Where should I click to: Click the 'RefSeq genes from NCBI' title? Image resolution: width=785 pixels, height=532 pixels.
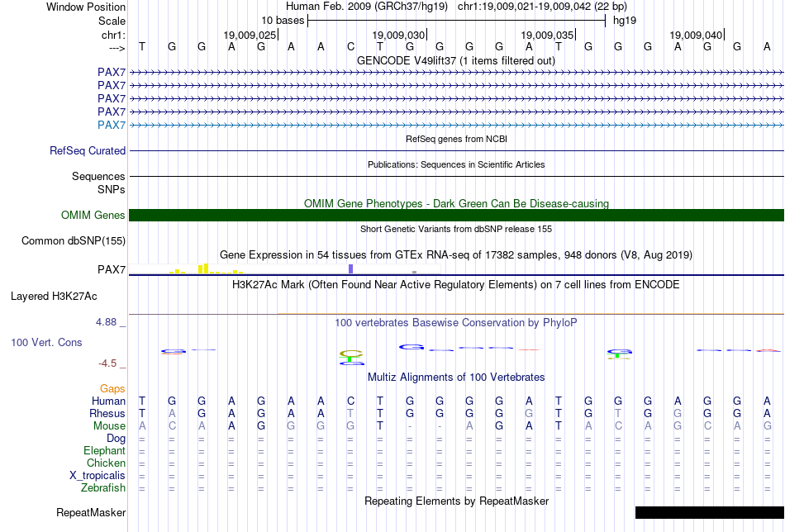coord(457,139)
